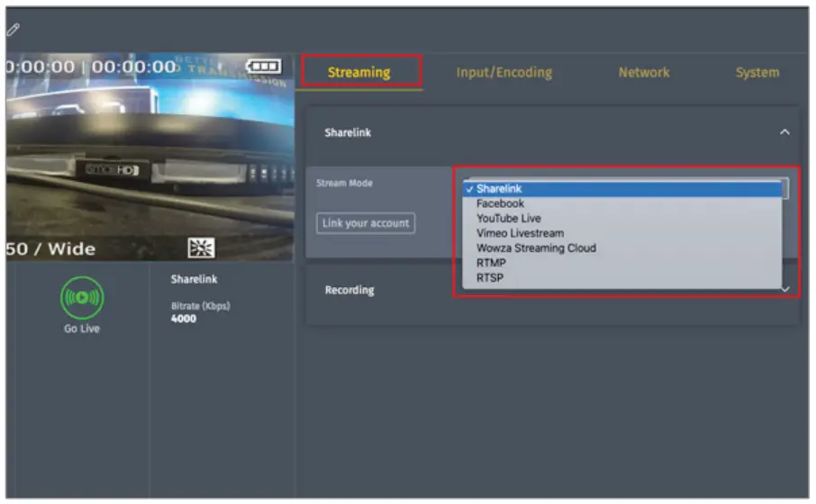Choose YouTube Live stream mode
The height and width of the screenshot is (504, 816).
tap(622, 219)
